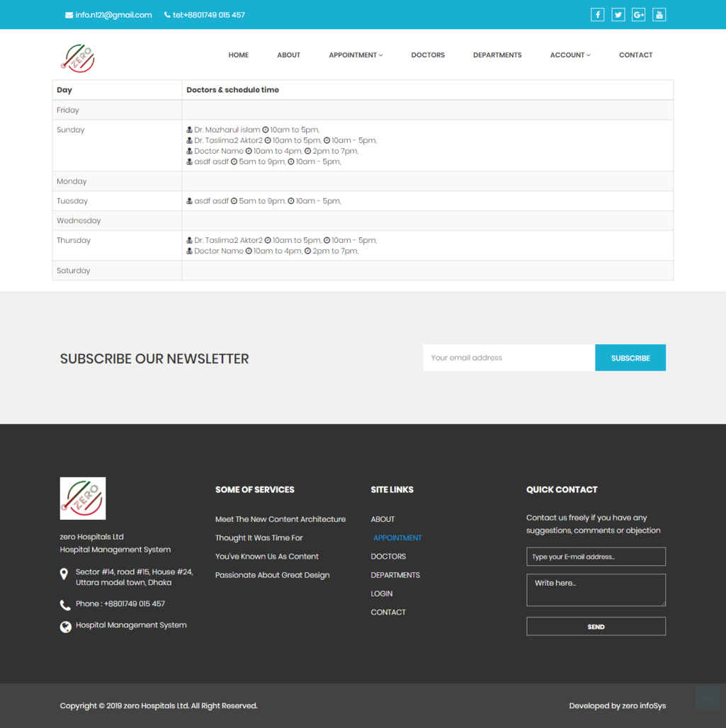Image resolution: width=726 pixels, height=728 pixels.
Task: Click the footer map marker icon
Action: pos(65,574)
